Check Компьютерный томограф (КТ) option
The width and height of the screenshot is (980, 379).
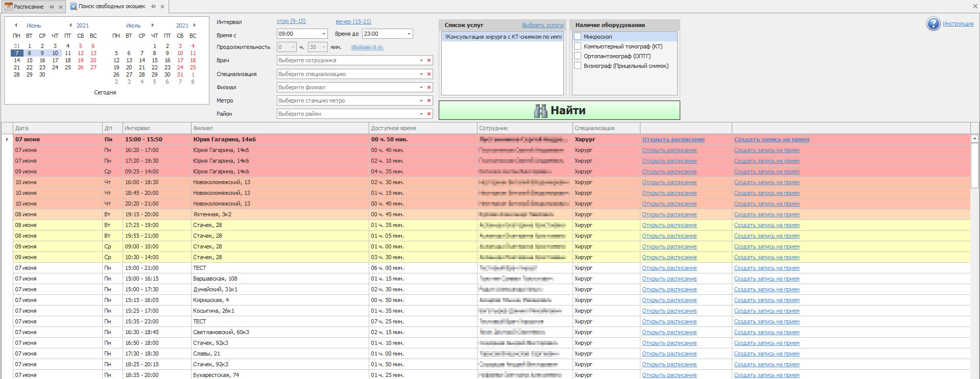pos(578,46)
